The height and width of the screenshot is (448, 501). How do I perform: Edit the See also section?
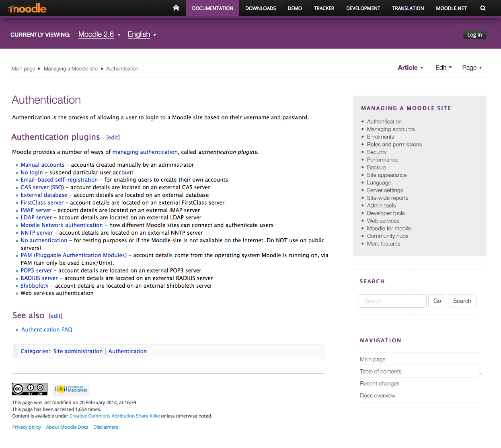click(x=55, y=316)
